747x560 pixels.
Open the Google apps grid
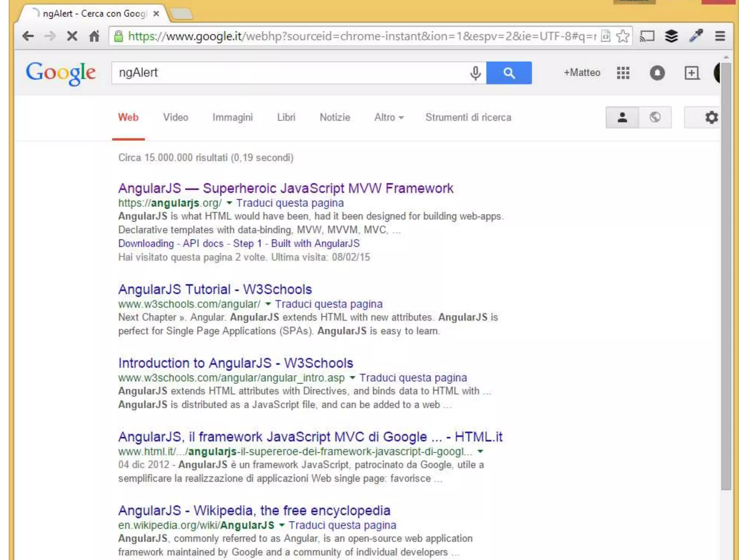pos(623,73)
